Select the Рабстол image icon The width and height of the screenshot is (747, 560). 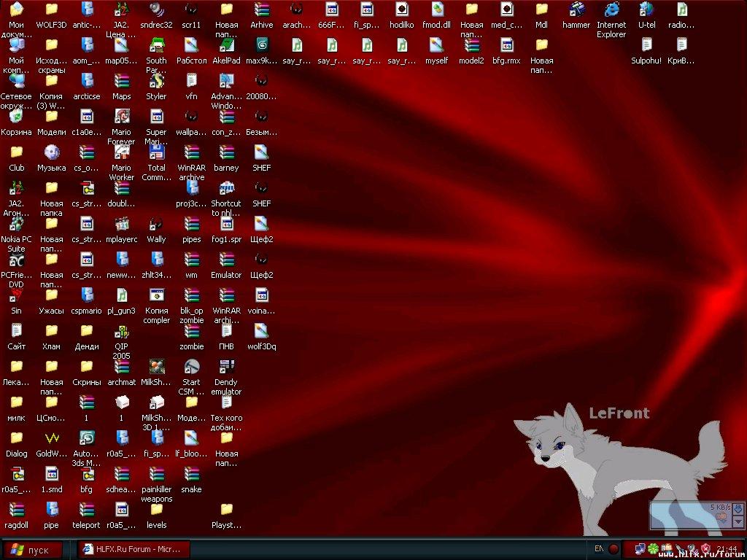click(192, 45)
